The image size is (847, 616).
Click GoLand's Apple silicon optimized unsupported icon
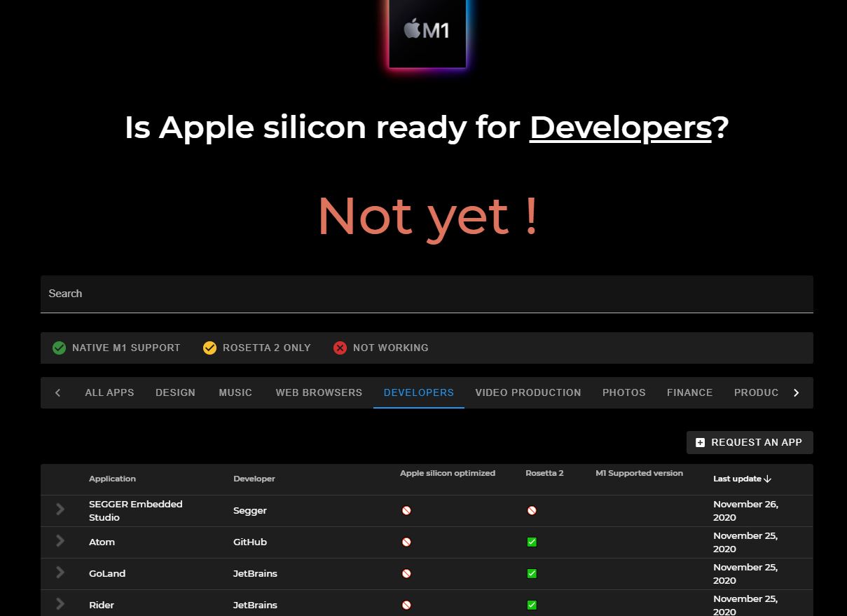click(406, 573)
